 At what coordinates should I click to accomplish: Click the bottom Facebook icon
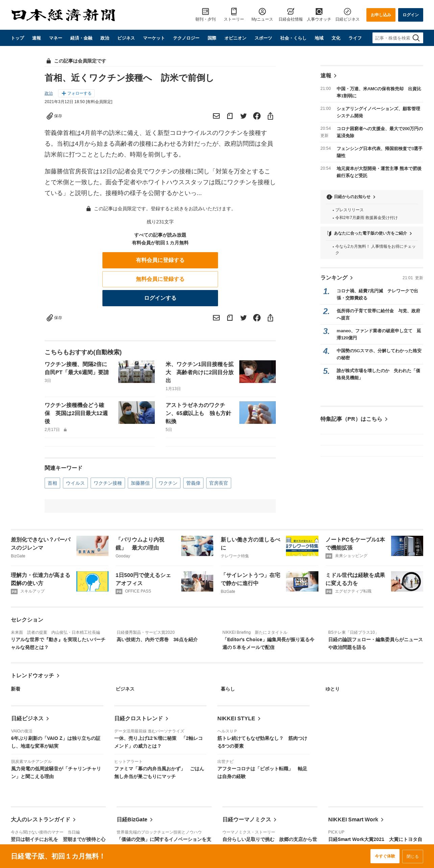257,318
